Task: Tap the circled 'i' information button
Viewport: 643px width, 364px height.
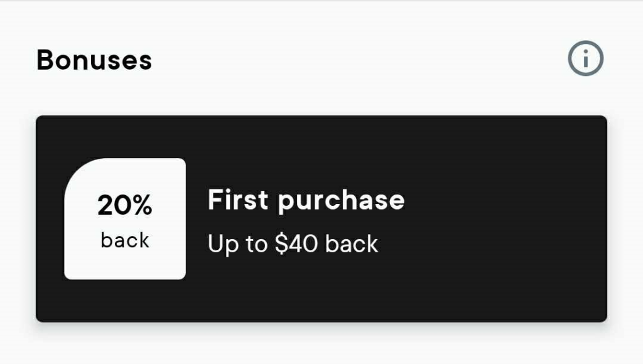Action: point(586,58)
